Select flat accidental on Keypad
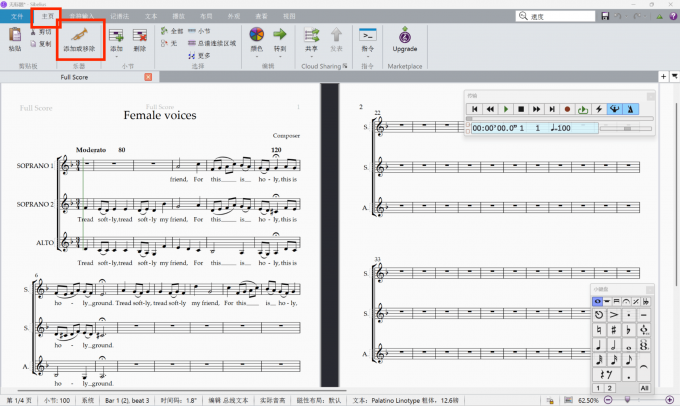The height and width of the screenshot is (406, 680). pos(628,330)
